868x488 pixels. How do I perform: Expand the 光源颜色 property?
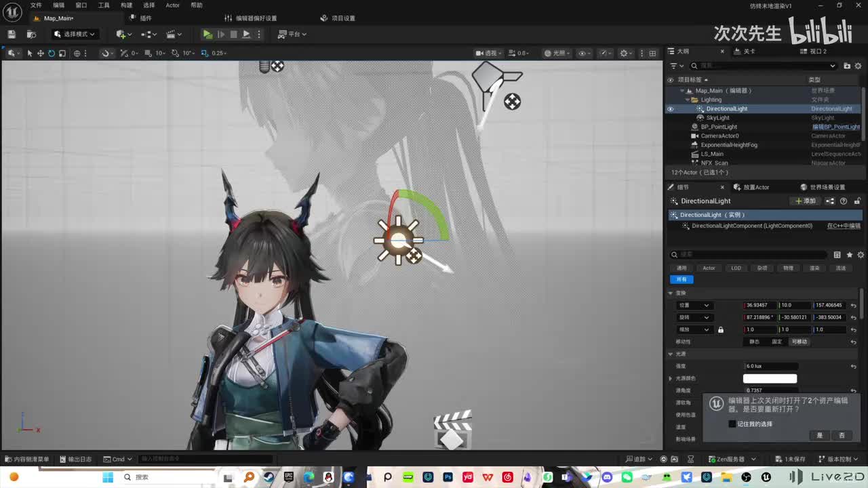point(671,378)
